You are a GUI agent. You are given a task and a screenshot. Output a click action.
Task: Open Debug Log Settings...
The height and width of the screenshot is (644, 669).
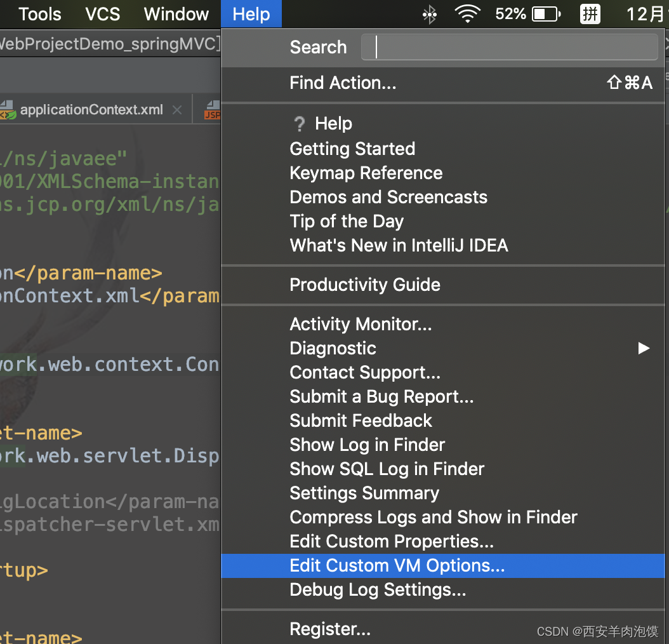tap(443, 590)
